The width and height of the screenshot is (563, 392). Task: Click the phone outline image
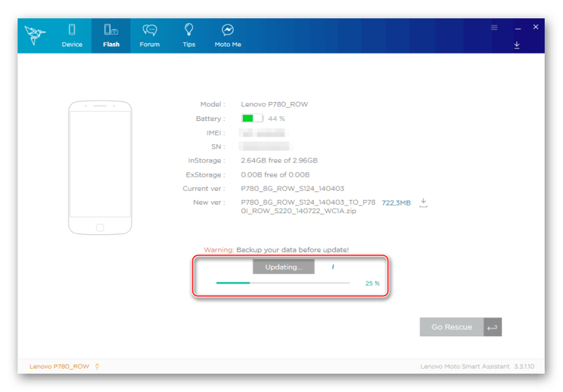tap(100, 167)
